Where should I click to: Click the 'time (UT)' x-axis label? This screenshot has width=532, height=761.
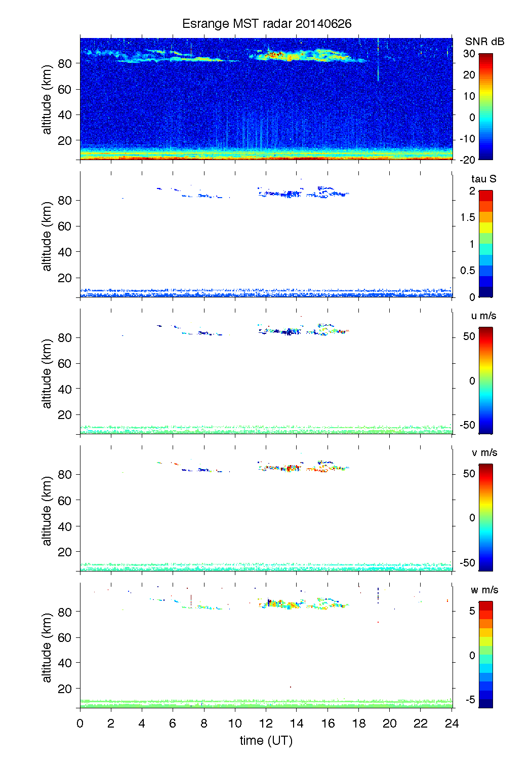[266, 740]
